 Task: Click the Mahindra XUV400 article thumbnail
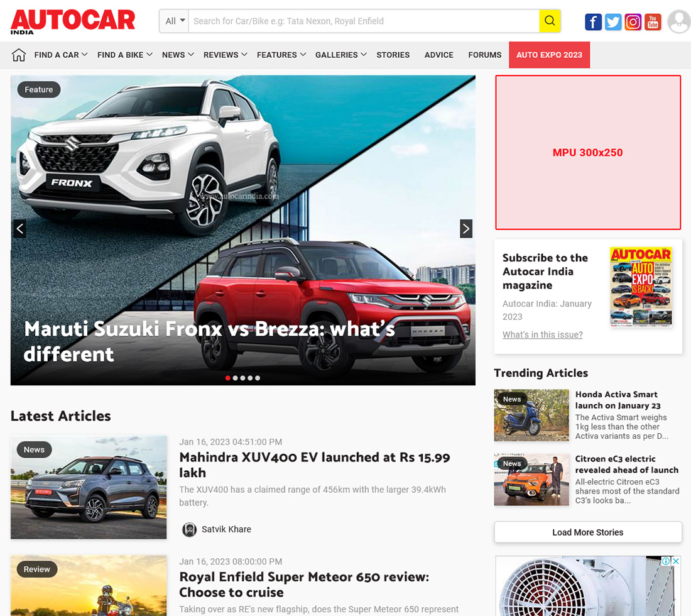89,487
